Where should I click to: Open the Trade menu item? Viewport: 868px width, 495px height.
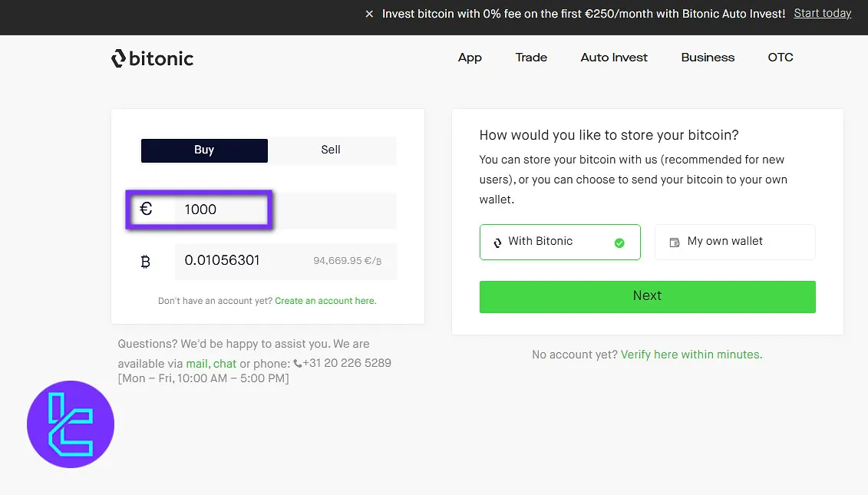[x=531, y=58]
